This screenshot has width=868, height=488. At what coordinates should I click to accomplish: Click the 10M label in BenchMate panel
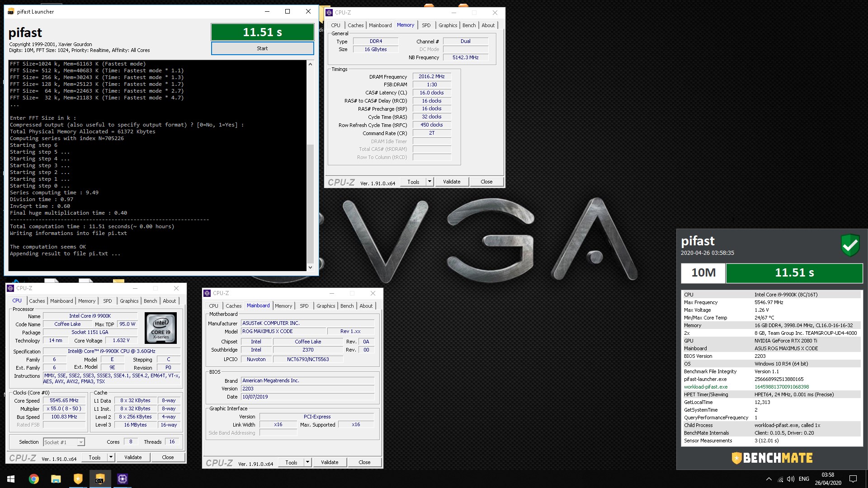[703, 273]
